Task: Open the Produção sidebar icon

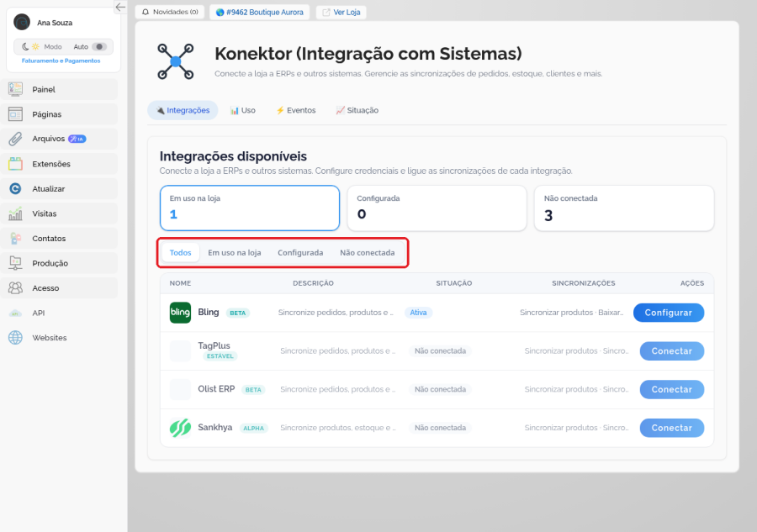Action: 15,263
